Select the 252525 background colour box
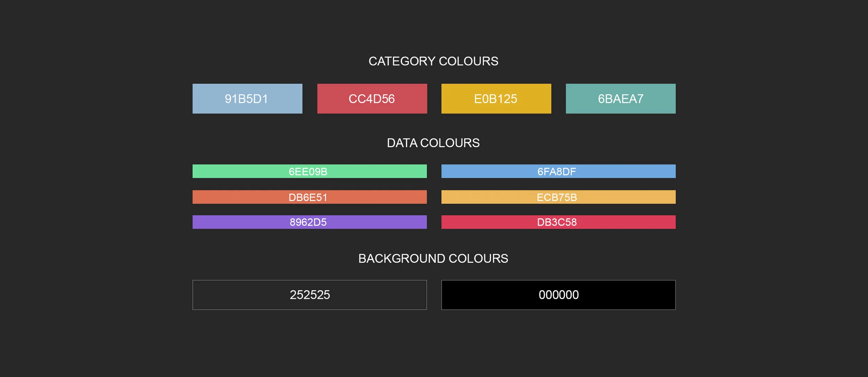Image resolution: width=868 pixels, height=377 pixels. [x=310, y=295]
